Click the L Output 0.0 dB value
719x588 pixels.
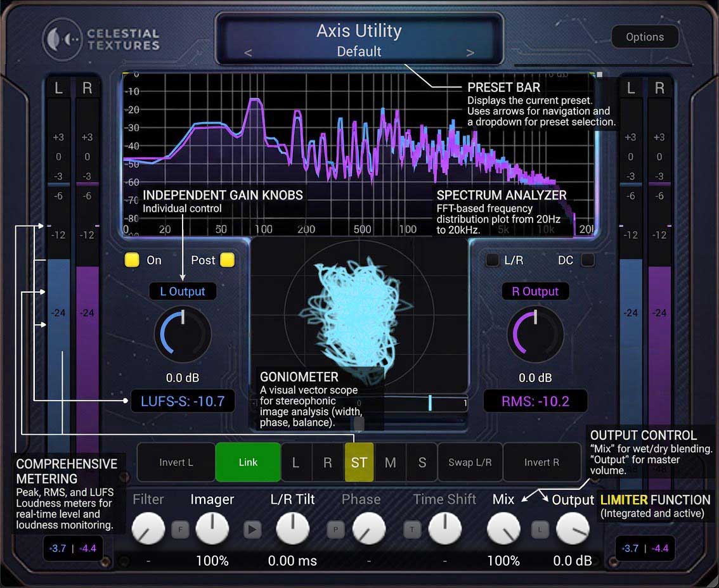pyautogui.click(x=183, y=378)
